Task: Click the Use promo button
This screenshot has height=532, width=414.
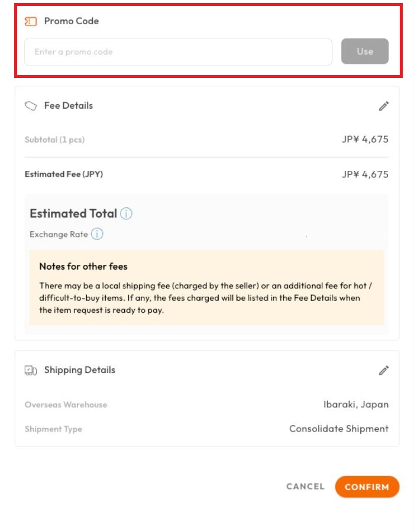Action: point(365,51)
